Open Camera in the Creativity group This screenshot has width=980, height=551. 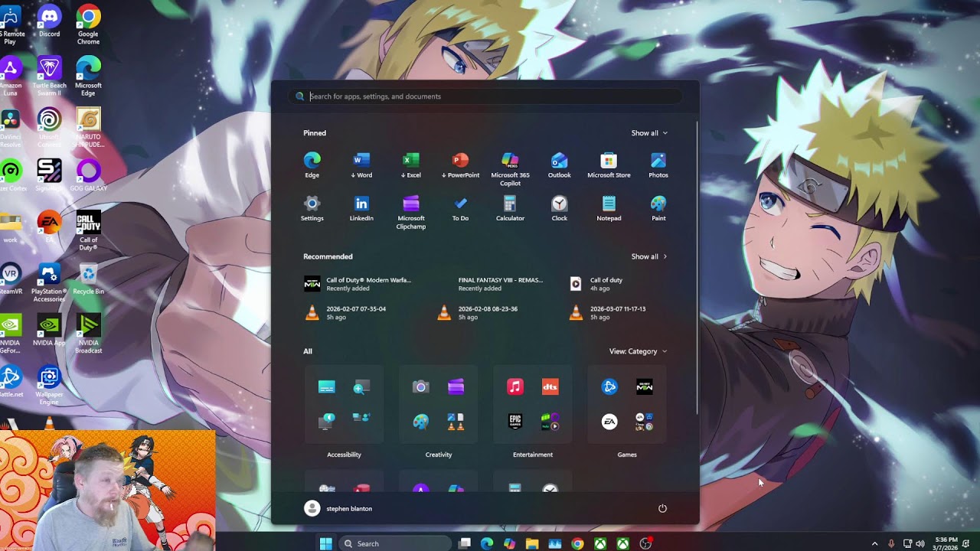pos(421,387)
